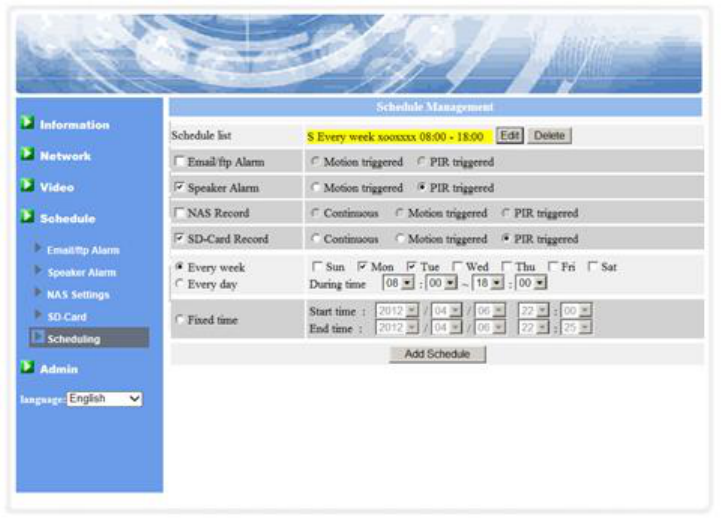Viewport: 724px width, 522px height.
Task: Open NAS Settings page
Action: click(78, 294)
